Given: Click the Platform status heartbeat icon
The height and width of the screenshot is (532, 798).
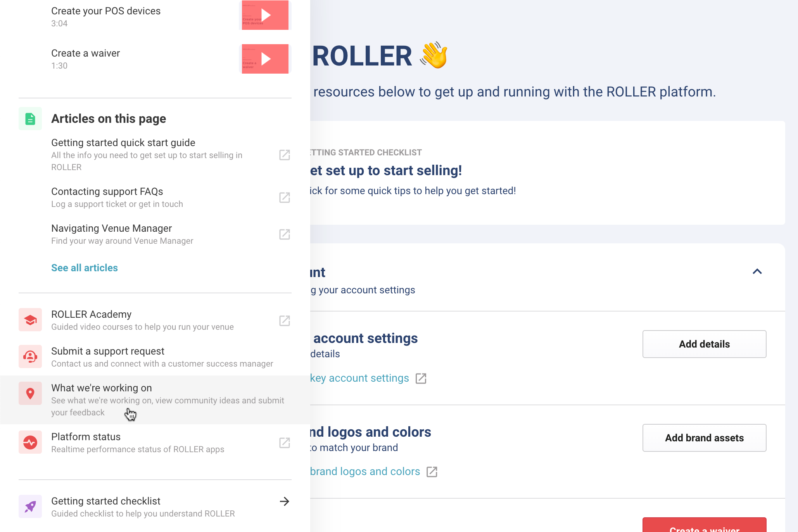Looking at the screenshot, I should tap(30, 442).
